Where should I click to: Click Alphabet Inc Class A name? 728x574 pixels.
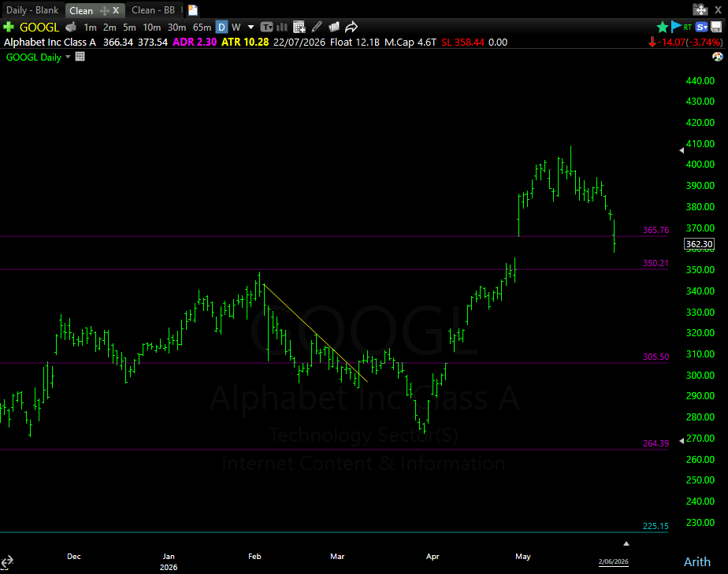(50, 43)
